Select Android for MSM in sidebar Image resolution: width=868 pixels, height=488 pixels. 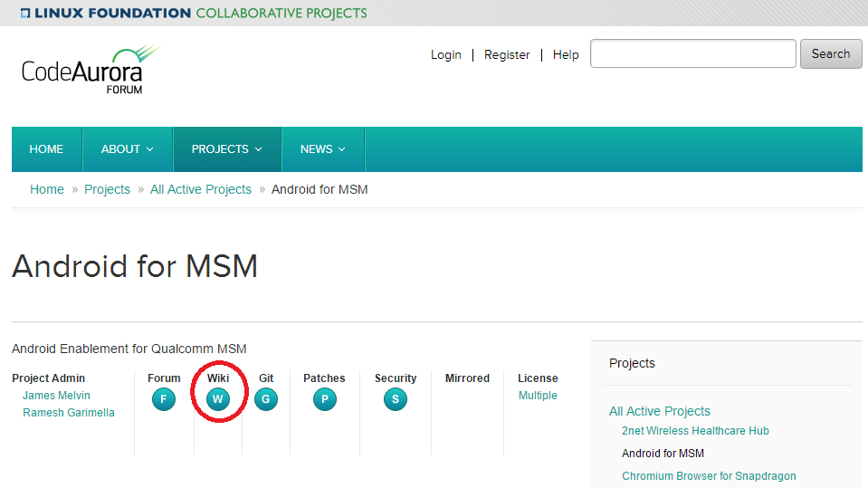pyautogui.click(x=663, y=454)
